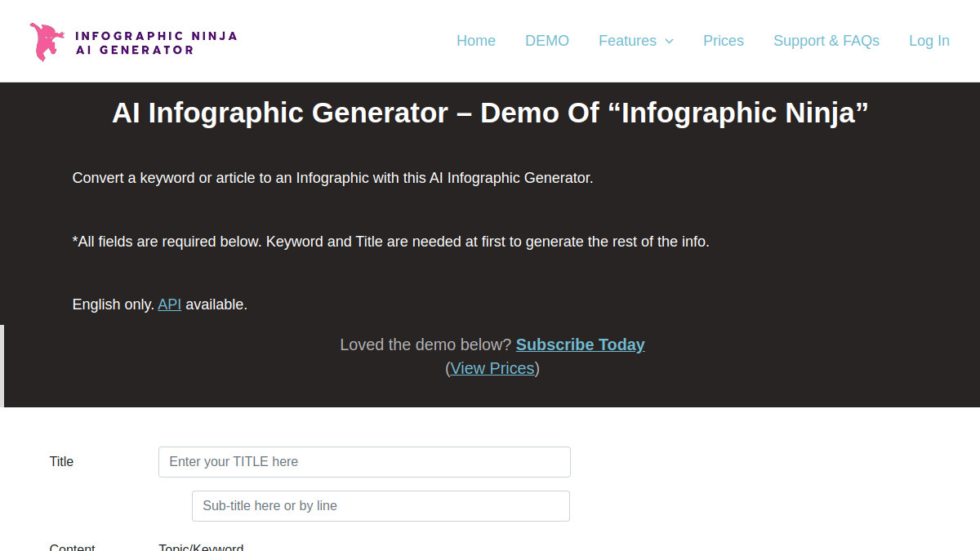
Task: Open the Features menu item
Action: pyautogui.click(x=627, y=41)
